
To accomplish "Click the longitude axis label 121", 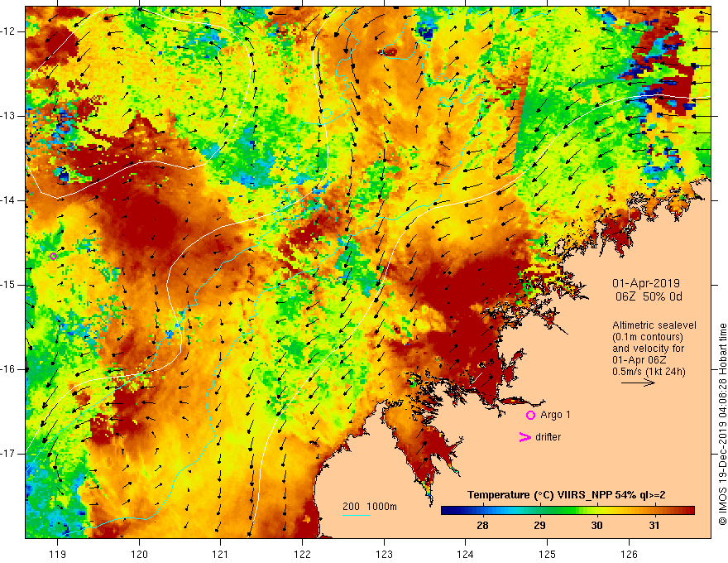I will pos(220,554).
